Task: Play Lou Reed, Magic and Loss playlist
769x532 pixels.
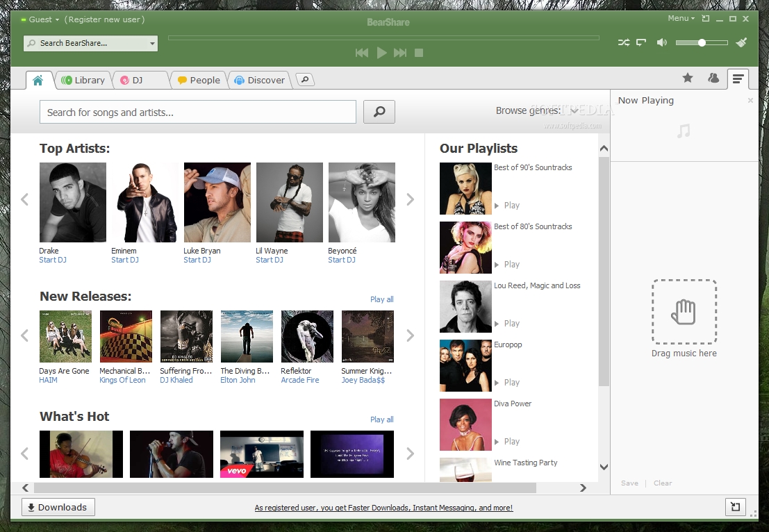Action: pos(507,324)
